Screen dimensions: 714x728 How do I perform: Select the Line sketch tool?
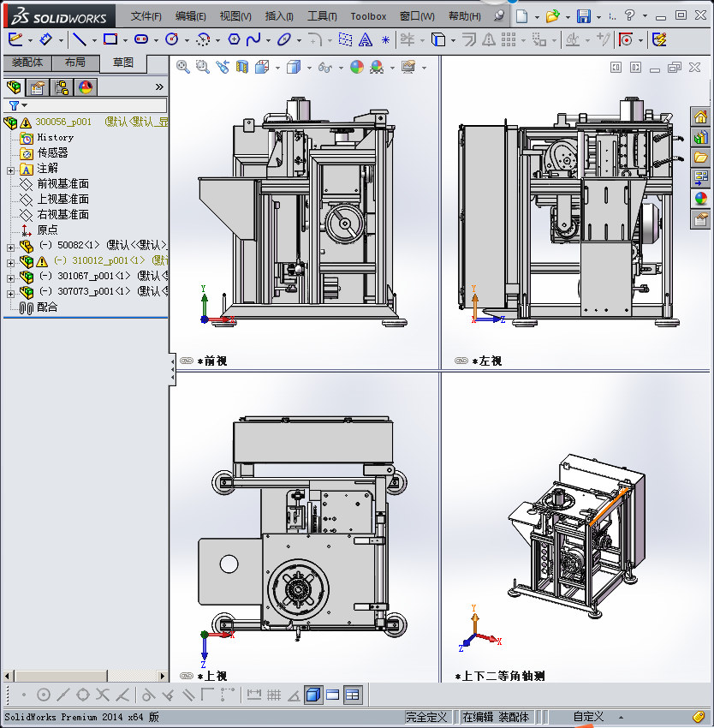79,39
